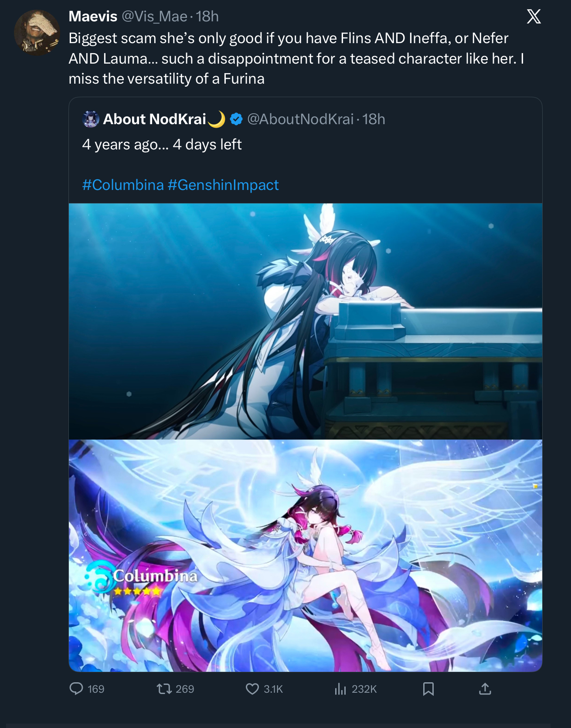Click the X logo icon
This screenshot has width=571, height=728.
click(x=534, y=17)
